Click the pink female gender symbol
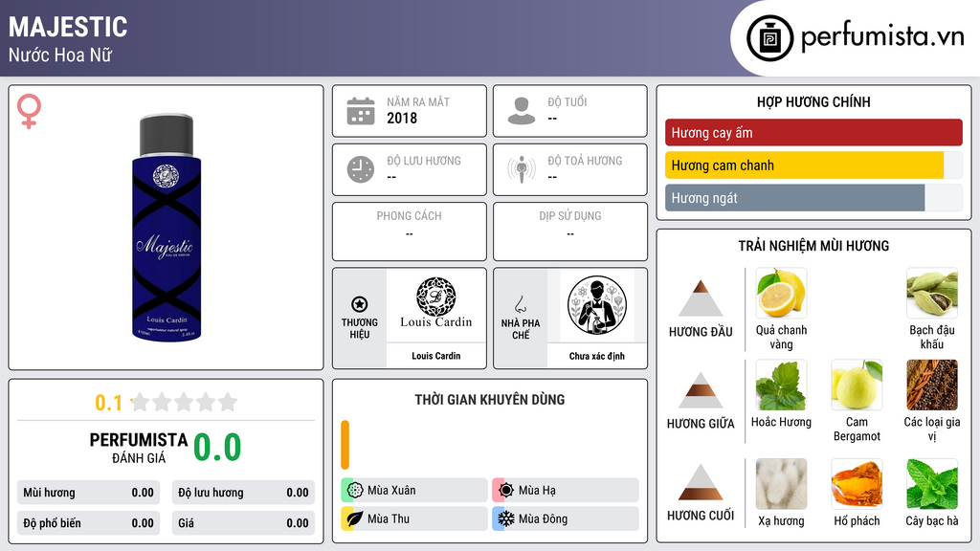This screenshot has height=551, width=980. click(29, 111)
